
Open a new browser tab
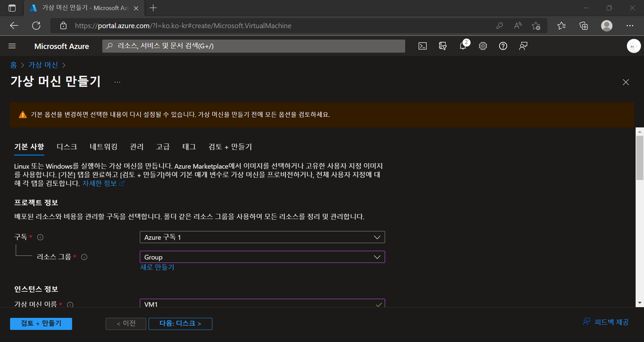coord(153,8)
